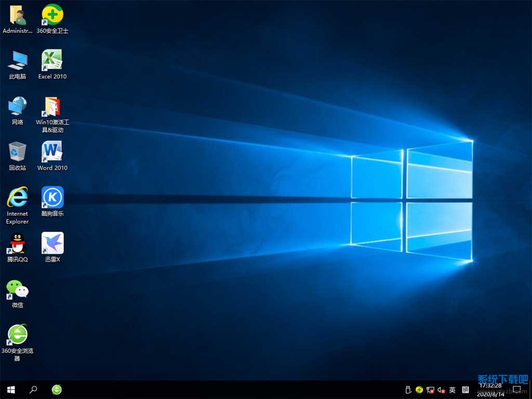Click the 酷狗音乐 music player icon
Image resolution: width=532 pixels, height=399 pixels.
pos(52,197)
